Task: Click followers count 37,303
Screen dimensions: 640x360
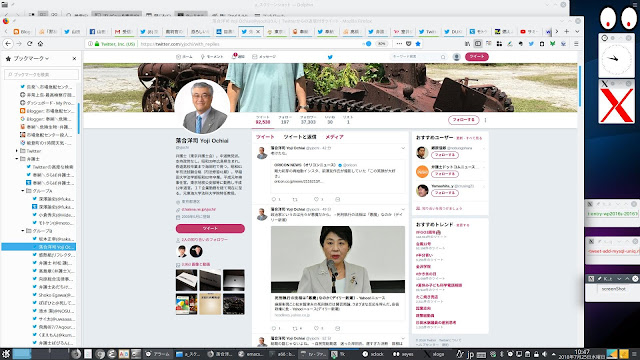Action: [308, 120]
